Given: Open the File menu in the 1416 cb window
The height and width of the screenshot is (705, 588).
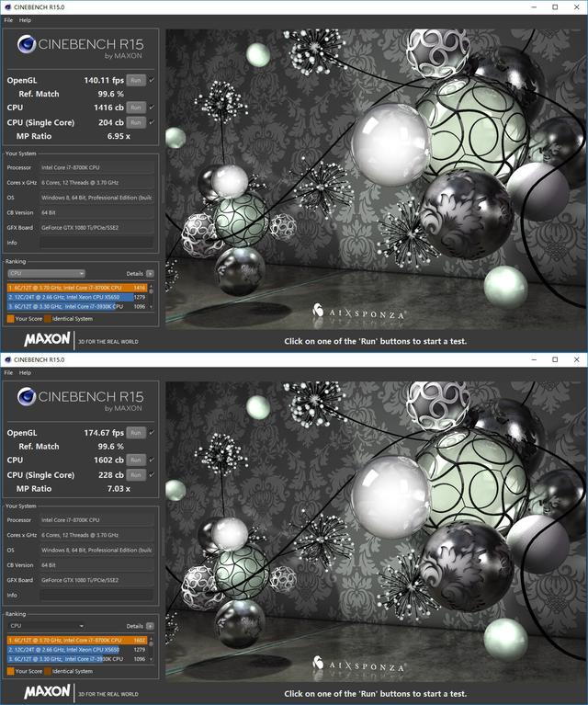Looking at the screenshot, I should [8, 20].
